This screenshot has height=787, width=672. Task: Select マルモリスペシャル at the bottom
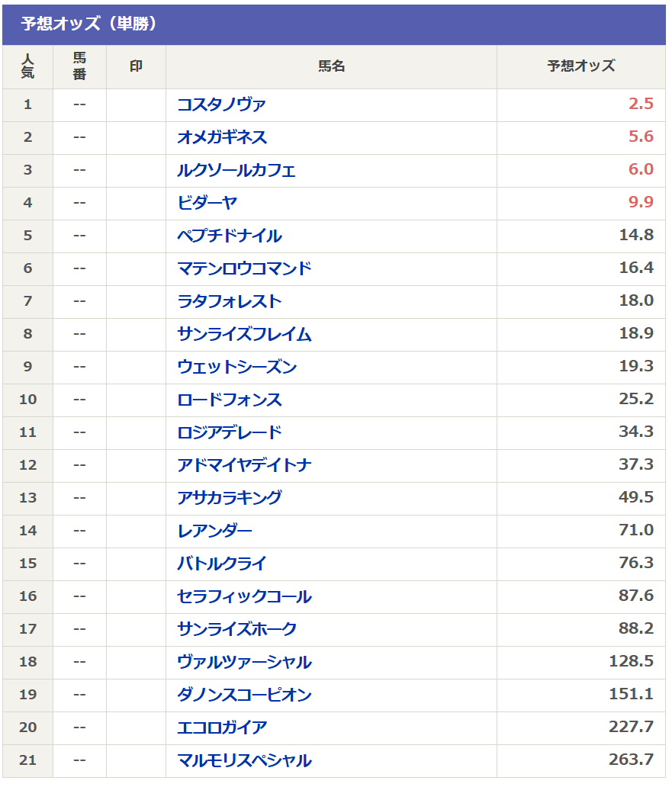click(244, 760)
